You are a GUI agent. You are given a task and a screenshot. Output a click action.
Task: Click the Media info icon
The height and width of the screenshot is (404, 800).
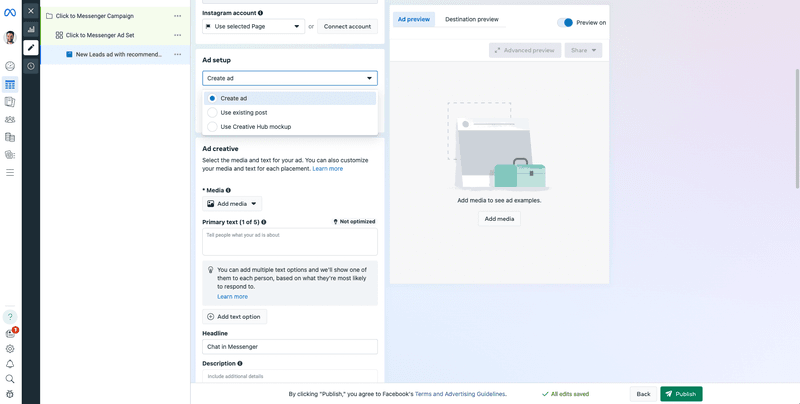tap(228, 190)
